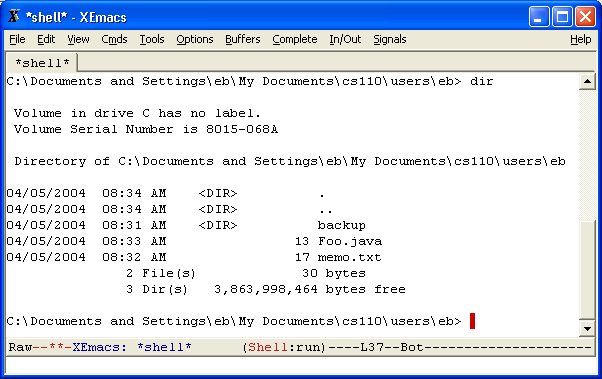
Task: Click the 'Directory of' line
Action: [x=290, y=161]
